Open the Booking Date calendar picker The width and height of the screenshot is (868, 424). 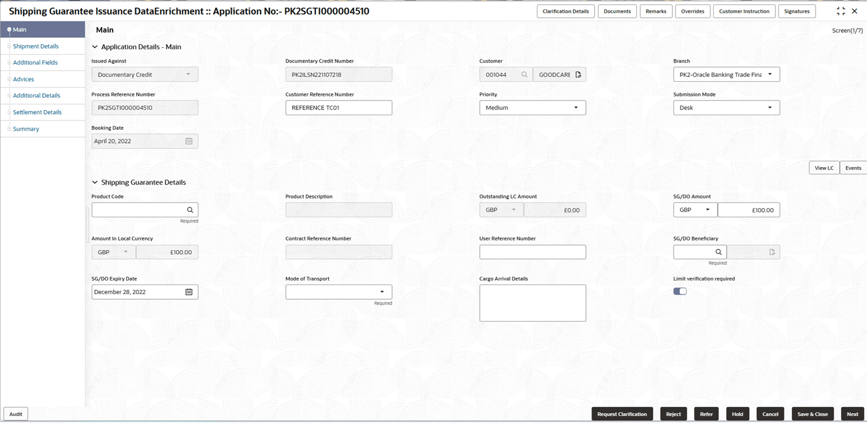click(189, 141)
